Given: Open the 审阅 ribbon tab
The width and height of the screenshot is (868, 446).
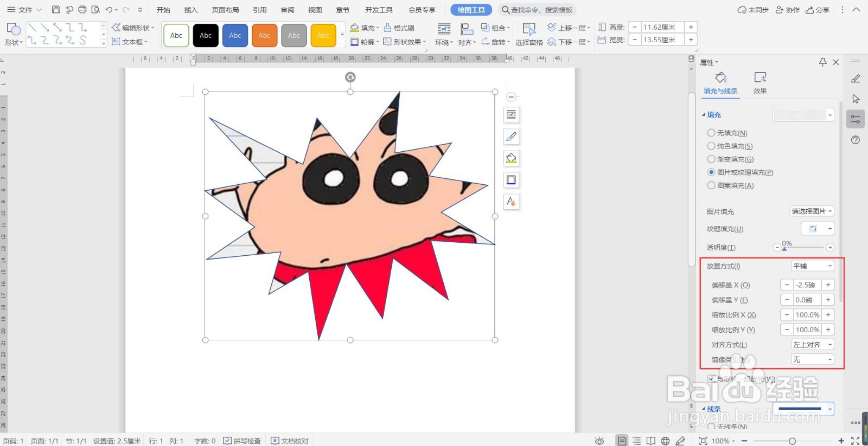Looking at the screenshot, I should (288, 10).
